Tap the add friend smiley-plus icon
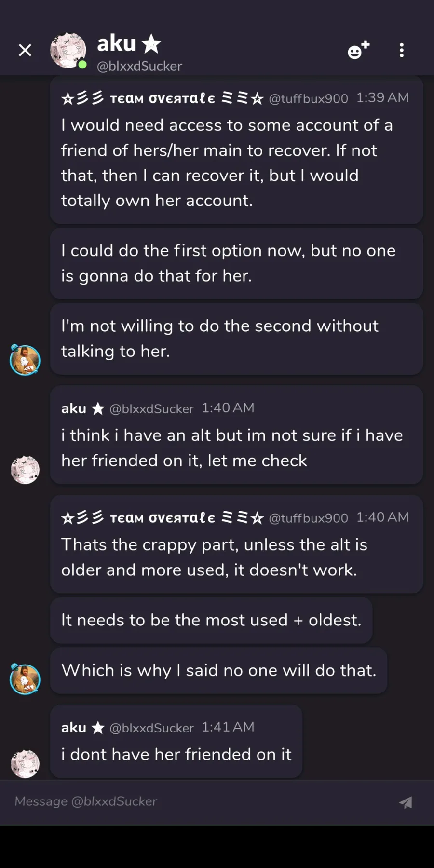The width and height of the screenshot is (434, 868). (358, 50)
